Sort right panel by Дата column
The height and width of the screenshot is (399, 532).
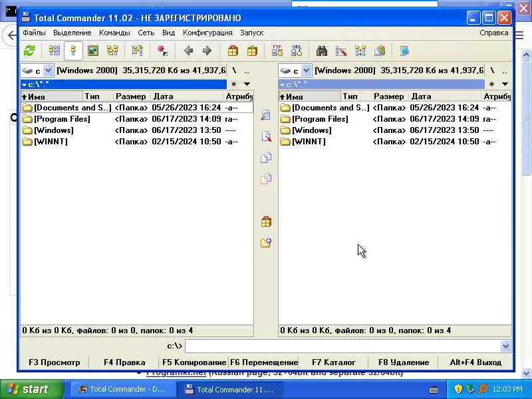(x=445, y=96)
